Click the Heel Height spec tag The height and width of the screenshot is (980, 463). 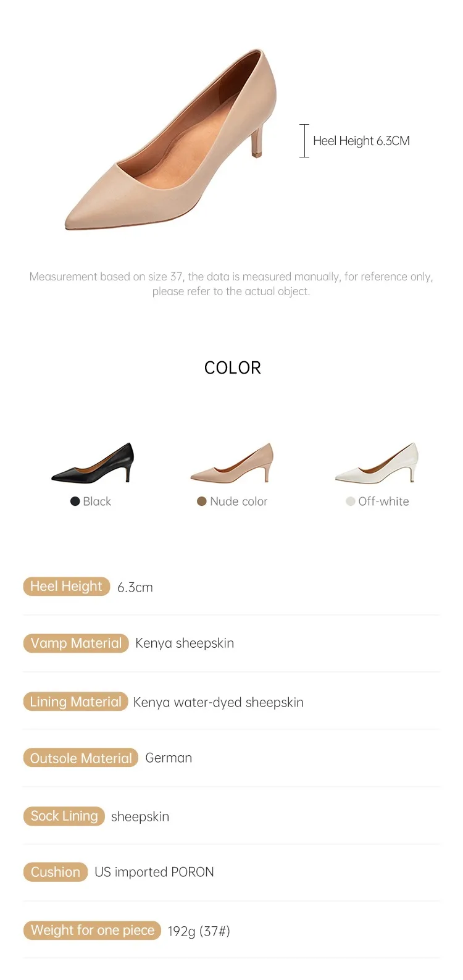pyautogui.click(x=66, y=587)
